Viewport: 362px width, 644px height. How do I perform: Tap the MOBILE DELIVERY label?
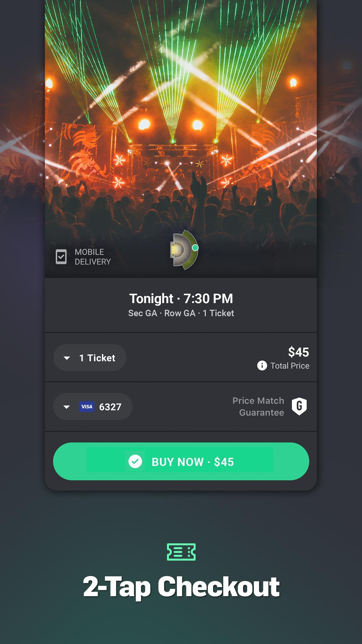point(93,257)
